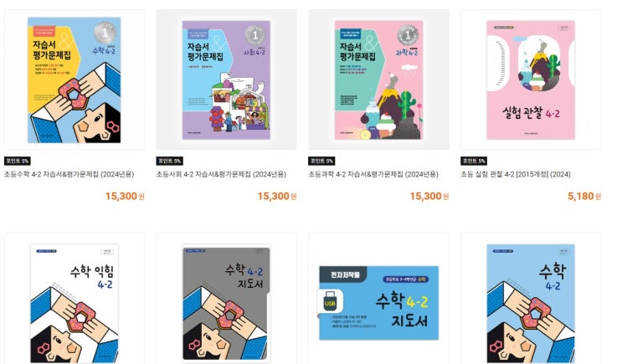
Task: Click the 초등수학 4-2 자습서&평가문제집 title link
Action: coord(69,174)
